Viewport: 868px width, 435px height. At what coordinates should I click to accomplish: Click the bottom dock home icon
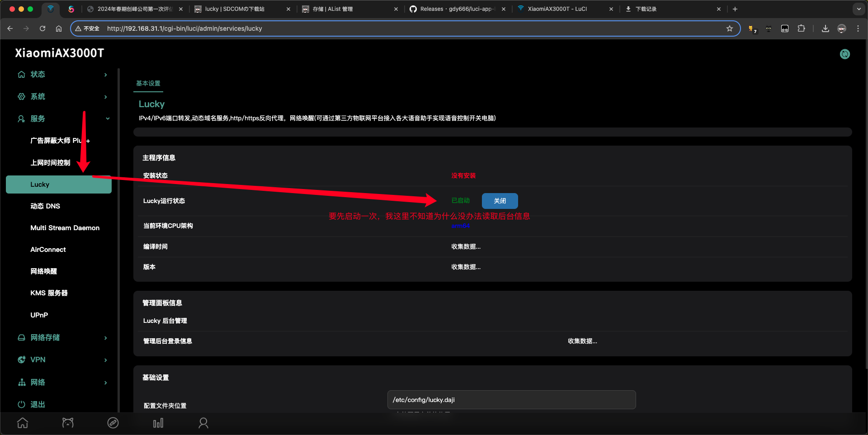pos(23,423)
